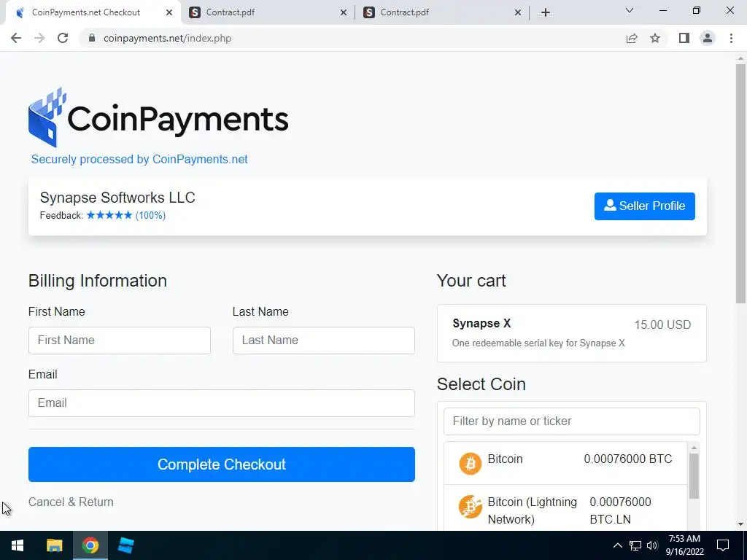Bookmark the page using the star icon

[655, 38]
